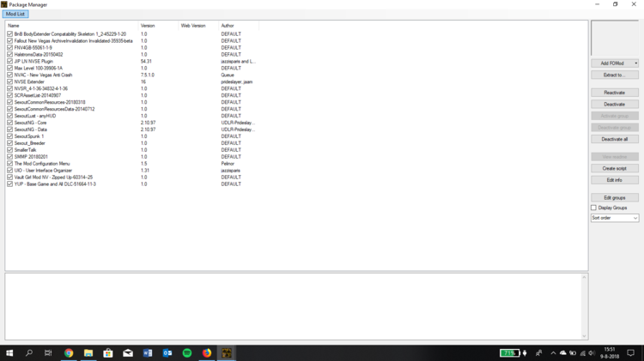Open the Add FOMod dropdown arrow

click(635, 63)
